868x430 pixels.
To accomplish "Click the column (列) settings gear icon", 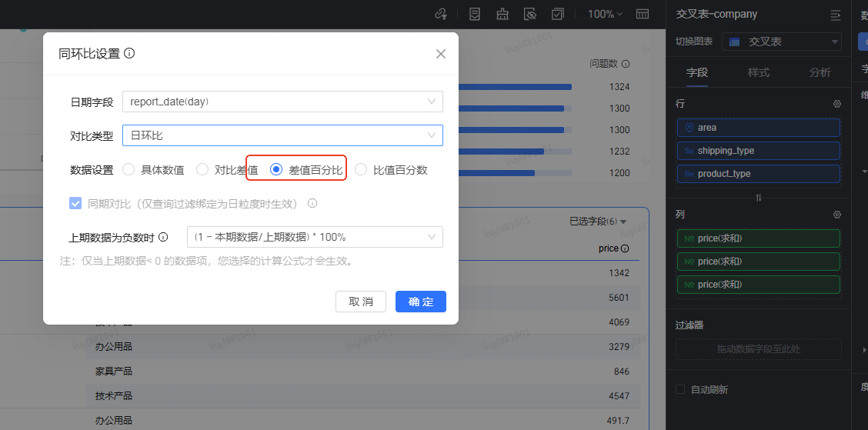I will [837, 215].
